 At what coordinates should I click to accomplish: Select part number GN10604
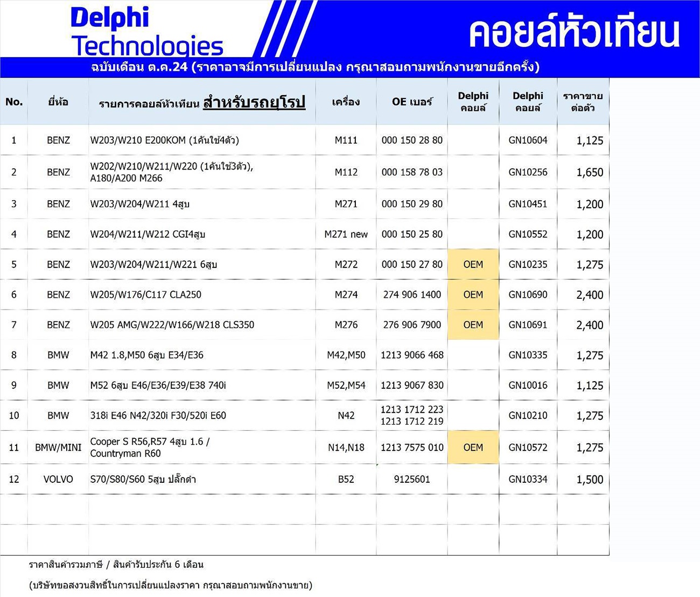click(528, 141)
